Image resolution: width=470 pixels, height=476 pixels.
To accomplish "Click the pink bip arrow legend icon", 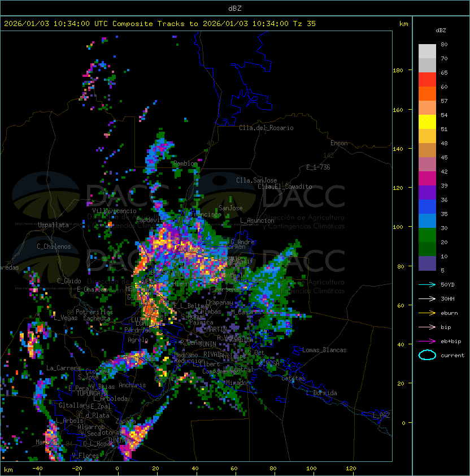I will coord(427,327).
